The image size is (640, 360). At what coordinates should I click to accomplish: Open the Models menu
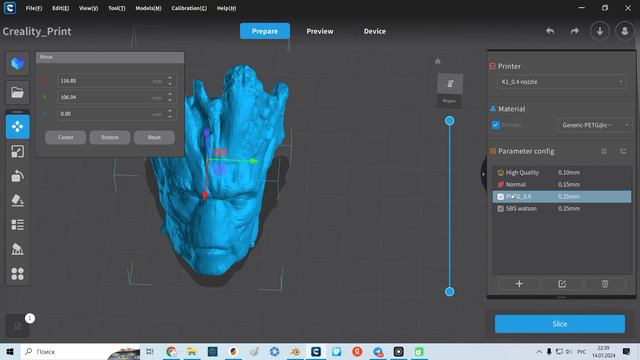click(149, 8)
